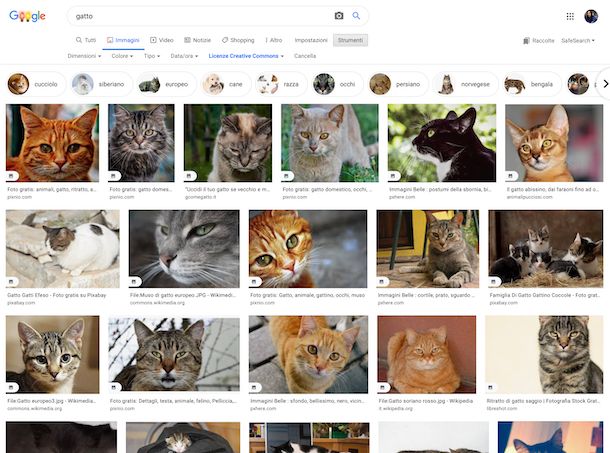Viewport: 610px width, 453px height.
Task: Click 'it.wikipedia.org' source text
Action: point(395,409)
